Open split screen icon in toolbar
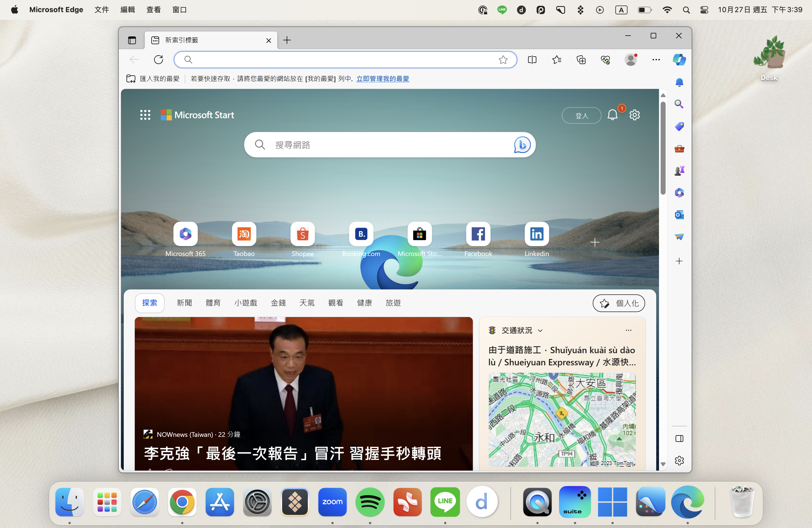Viewport: 812px width, 528px height. pos(532,60)
